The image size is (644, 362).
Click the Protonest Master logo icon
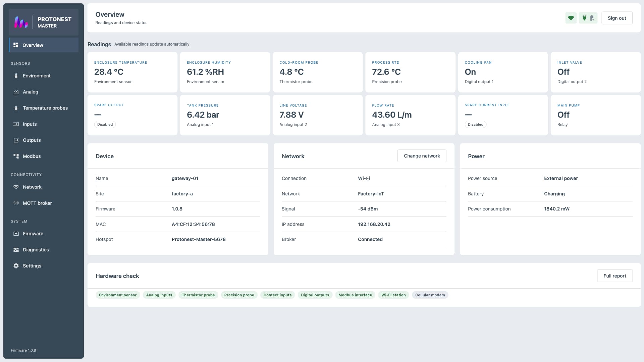(x=21, y=22)
